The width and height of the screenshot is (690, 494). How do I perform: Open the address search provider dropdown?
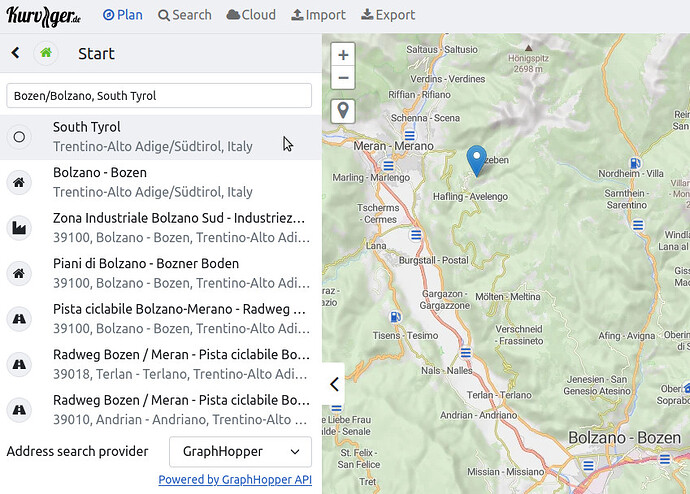click(x=240, y=452)
